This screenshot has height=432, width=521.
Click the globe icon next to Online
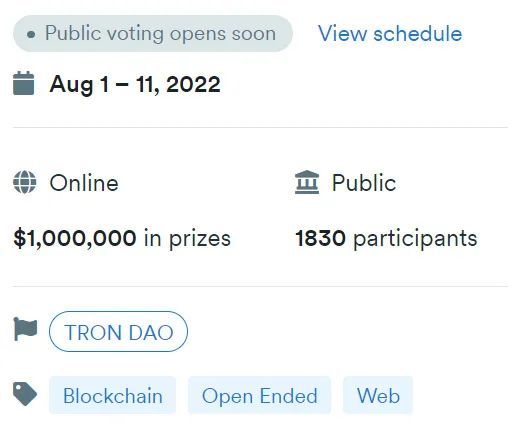[x=25, y=182]
